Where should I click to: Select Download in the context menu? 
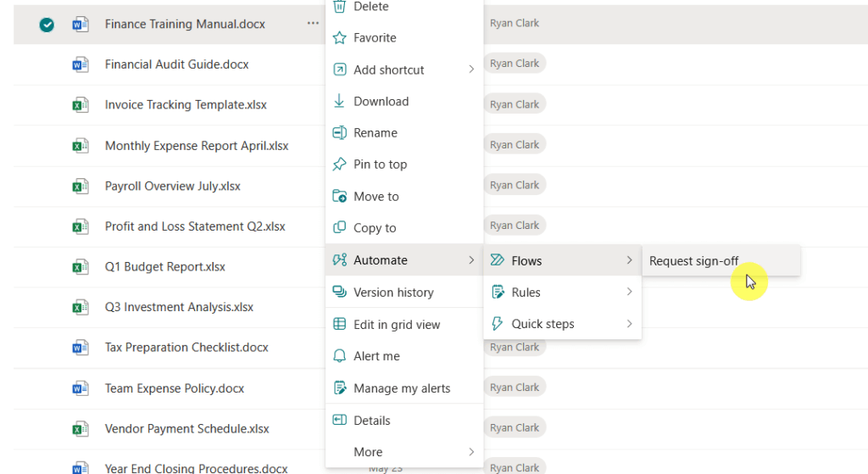pyautogui.click(x=404, y=102)
